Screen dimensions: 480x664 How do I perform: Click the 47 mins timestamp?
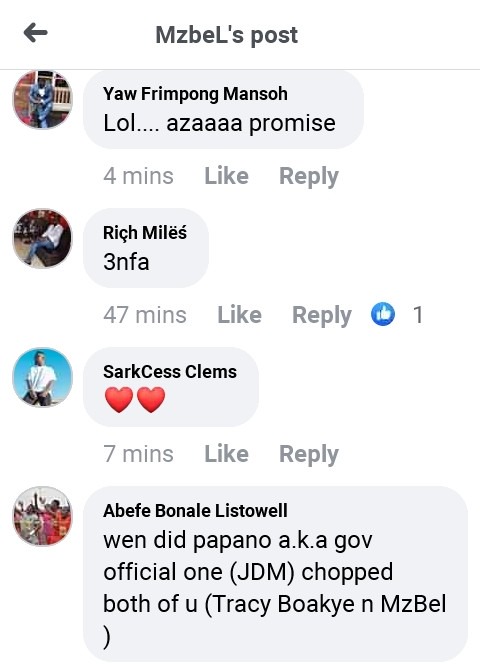(145, 315)
